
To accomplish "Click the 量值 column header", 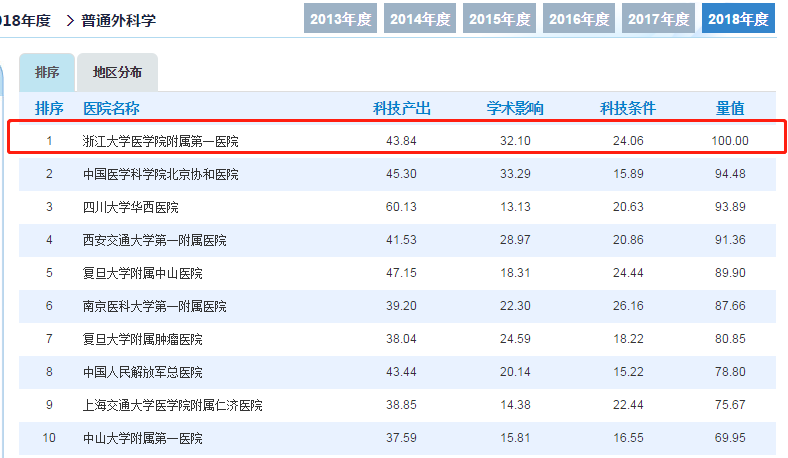I will [x=730, y=108].
